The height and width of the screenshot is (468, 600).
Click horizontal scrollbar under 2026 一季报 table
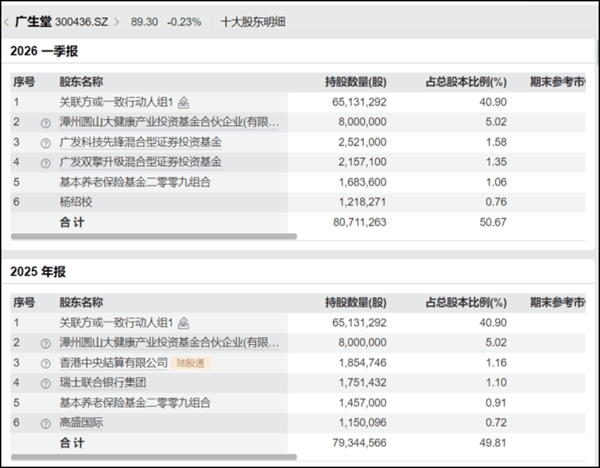click(154, 236)
